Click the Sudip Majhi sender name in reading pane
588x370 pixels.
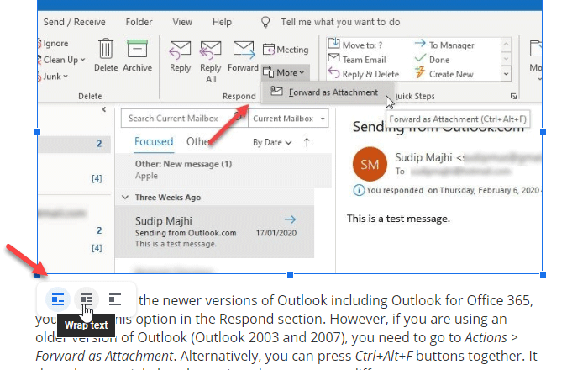tap(423, 157)
